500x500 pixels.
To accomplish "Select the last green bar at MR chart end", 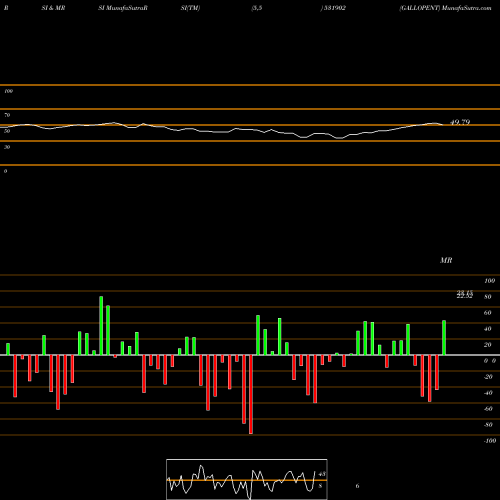I will (444, 338).
